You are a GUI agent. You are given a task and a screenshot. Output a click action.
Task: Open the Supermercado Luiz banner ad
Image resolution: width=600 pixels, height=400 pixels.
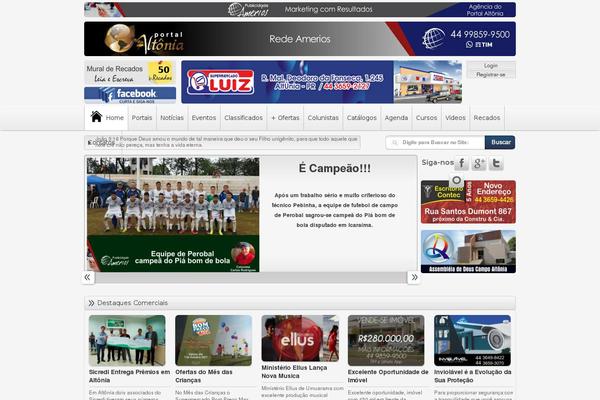point(322,82)
